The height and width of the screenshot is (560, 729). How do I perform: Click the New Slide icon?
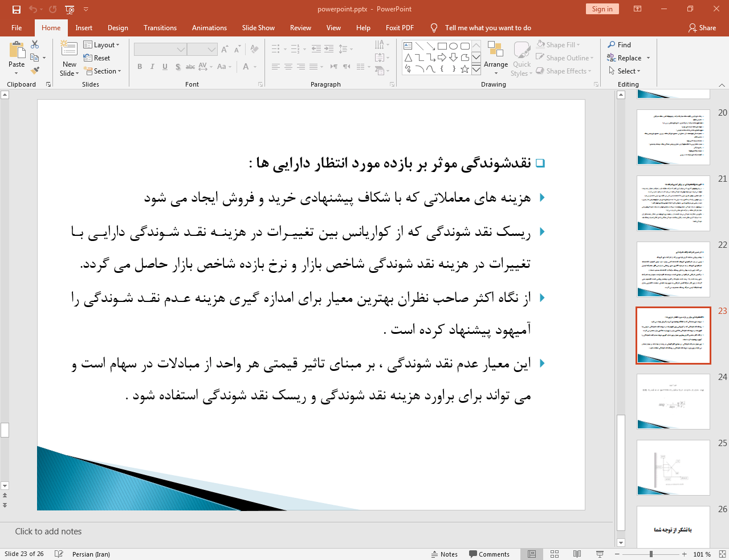click(69, 48)
